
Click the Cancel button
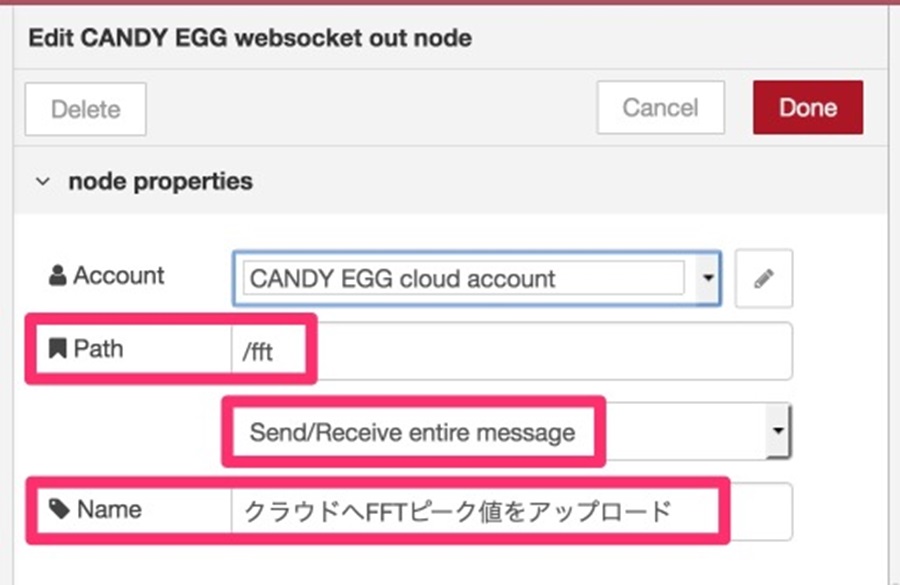click(661, 107)
